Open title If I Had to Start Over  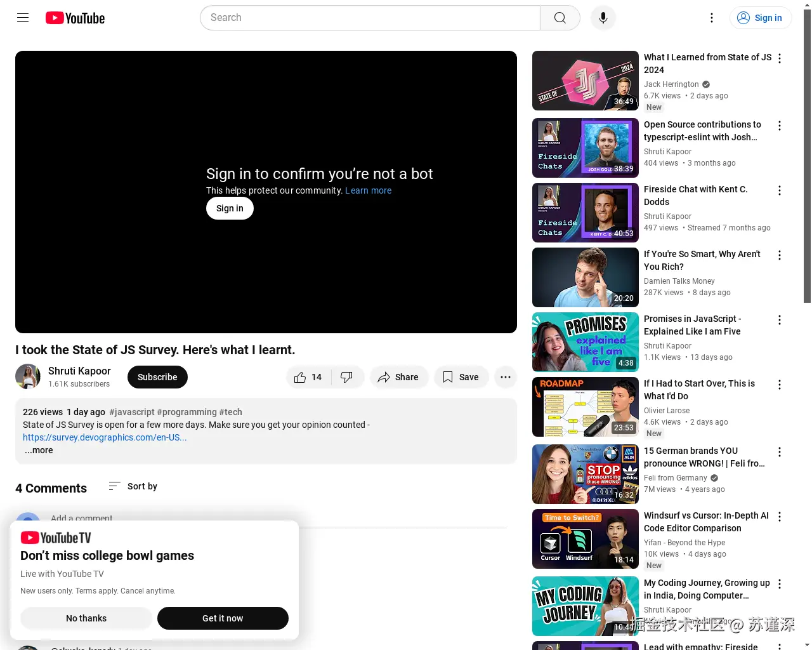[699, 390]
